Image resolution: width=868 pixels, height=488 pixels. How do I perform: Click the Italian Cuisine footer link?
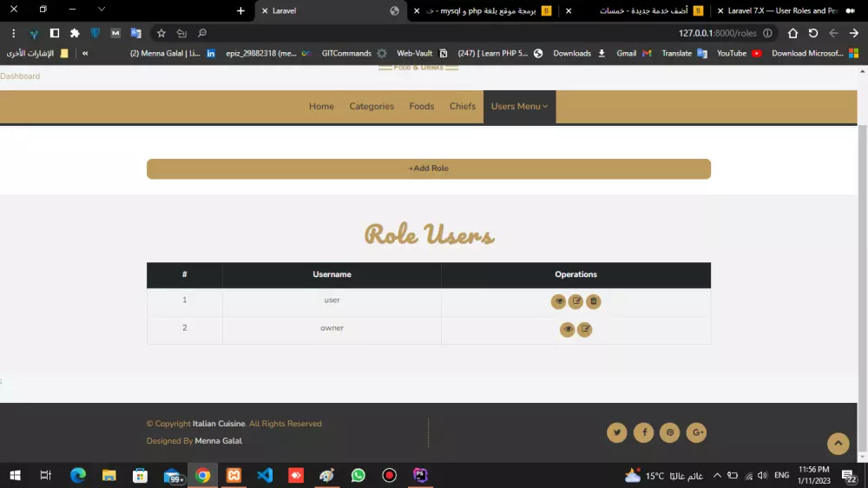tap(219, 424)
